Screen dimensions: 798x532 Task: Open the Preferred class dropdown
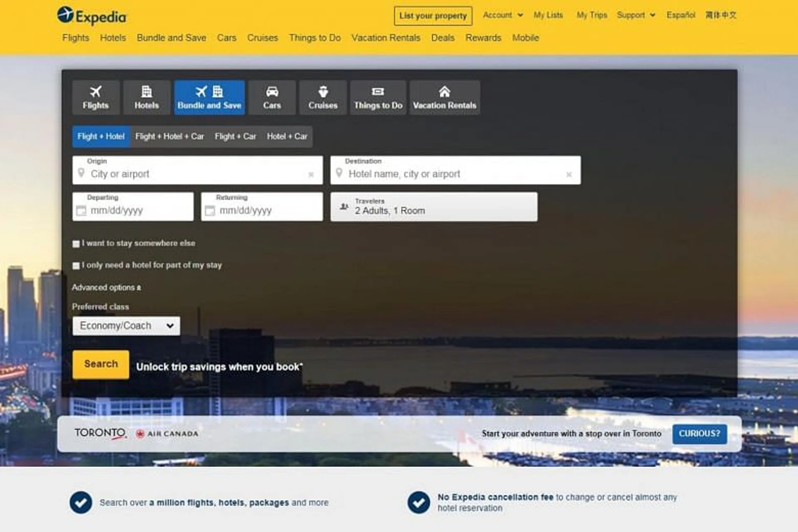tap(126, 326)
